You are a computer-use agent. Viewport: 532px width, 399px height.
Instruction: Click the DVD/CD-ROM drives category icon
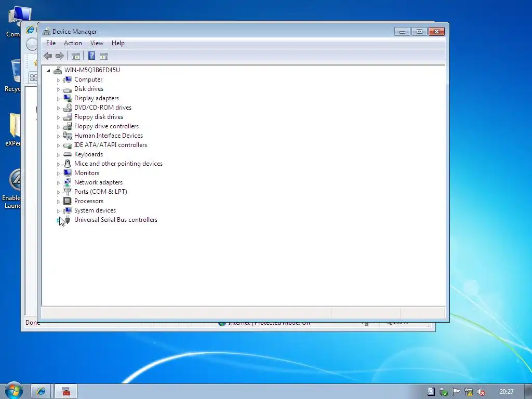tap(67, 108)
